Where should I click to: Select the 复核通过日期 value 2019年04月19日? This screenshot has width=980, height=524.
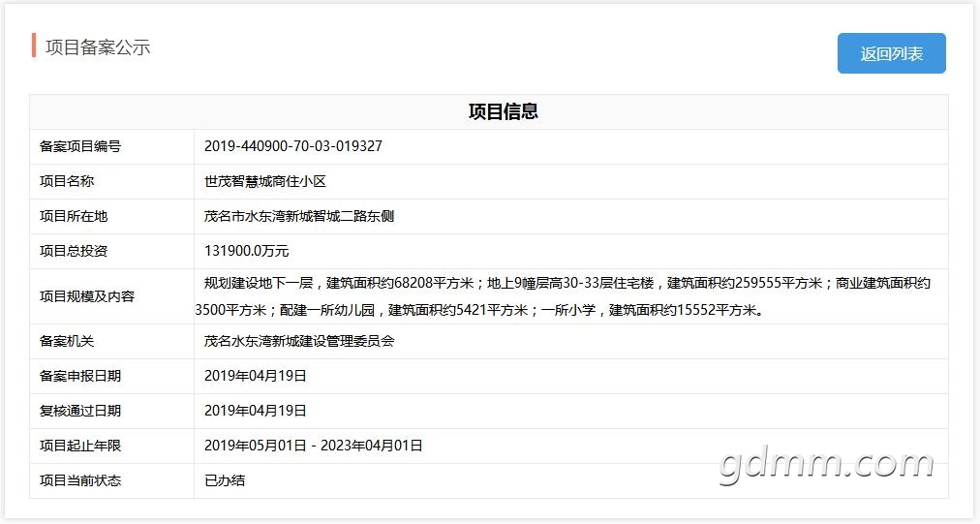(255, 411)
